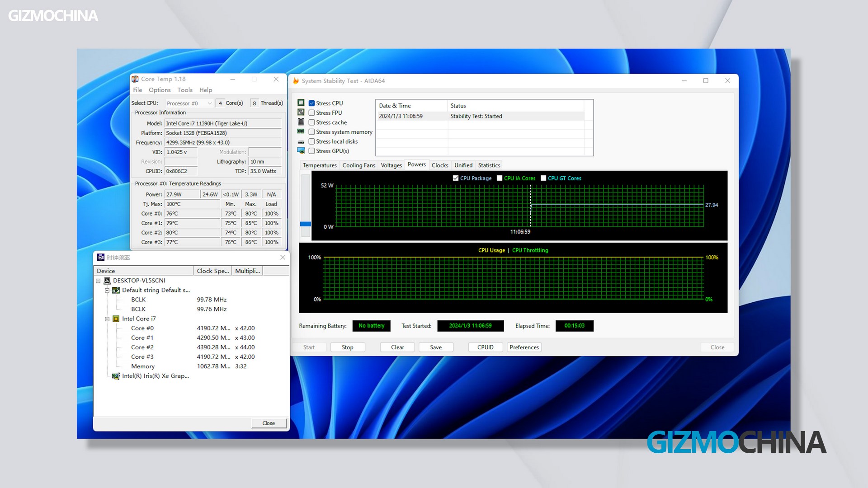868x488 pixels.
Task: Click the Stress system memory RAM icon
Action: click(301, 131)
